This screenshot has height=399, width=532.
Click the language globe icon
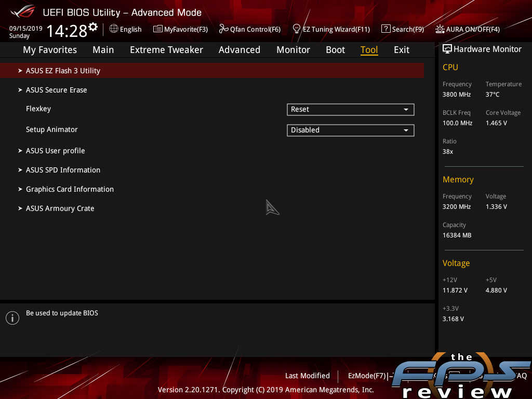114,29
